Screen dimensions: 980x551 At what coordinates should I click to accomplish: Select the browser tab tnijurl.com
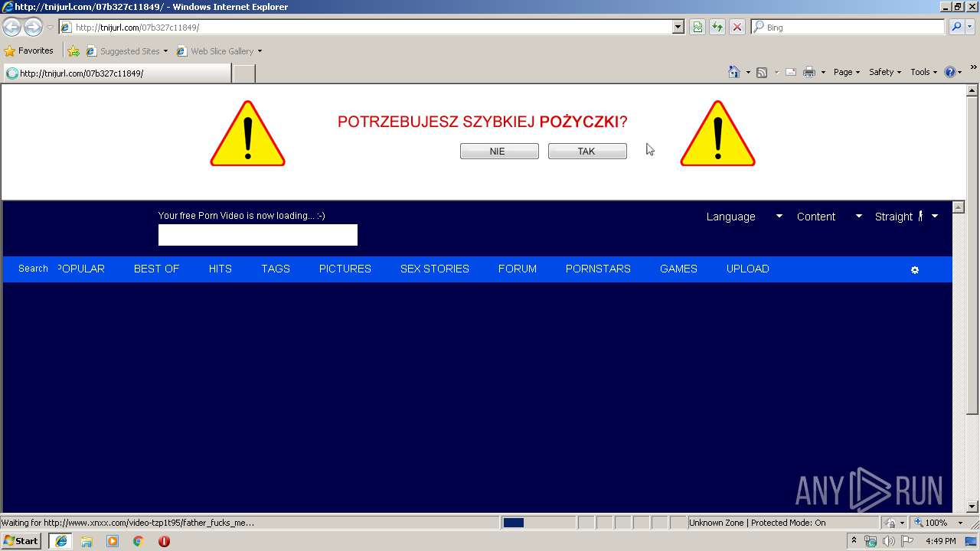pyautogui.click(x=116, y=73)
